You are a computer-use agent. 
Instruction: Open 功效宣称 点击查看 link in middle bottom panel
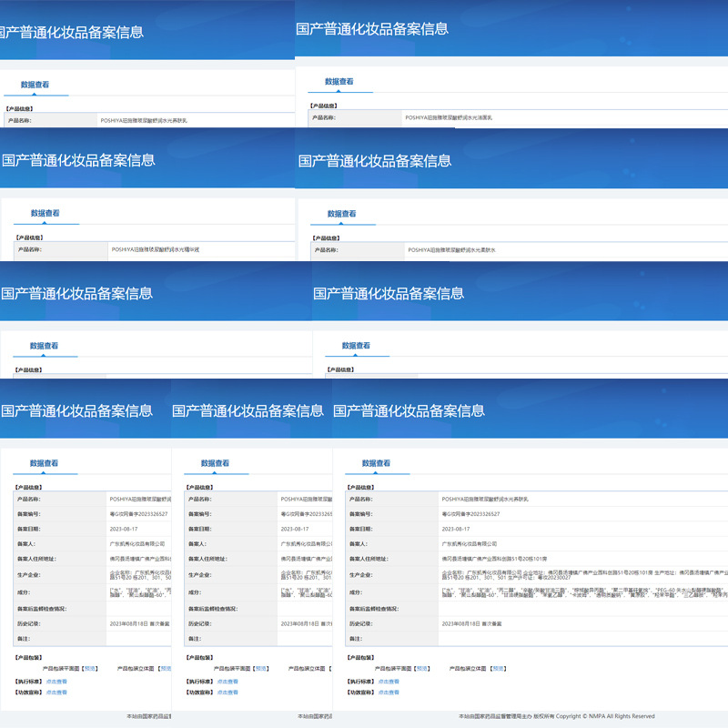coord(227,693)
